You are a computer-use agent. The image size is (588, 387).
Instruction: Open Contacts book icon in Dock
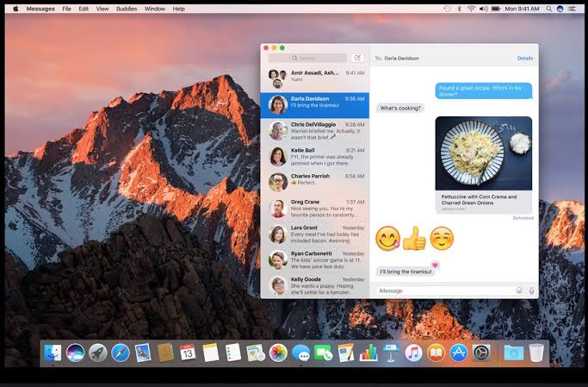tap(165, 353)
